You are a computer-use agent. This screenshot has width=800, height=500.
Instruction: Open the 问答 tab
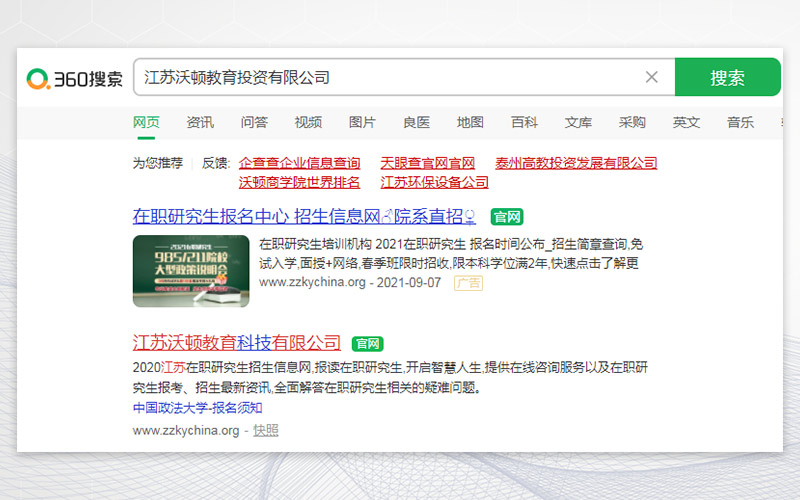click(x=254, y=122)
